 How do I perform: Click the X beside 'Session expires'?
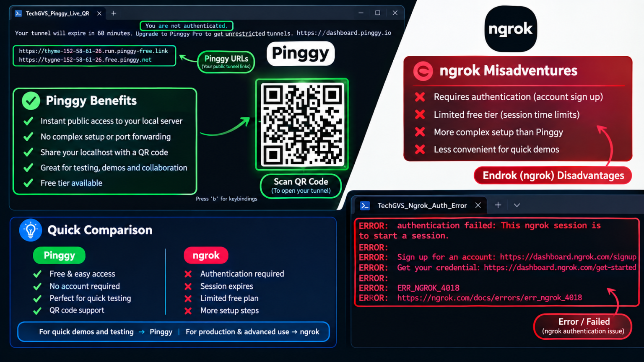[x=188, y=287]
